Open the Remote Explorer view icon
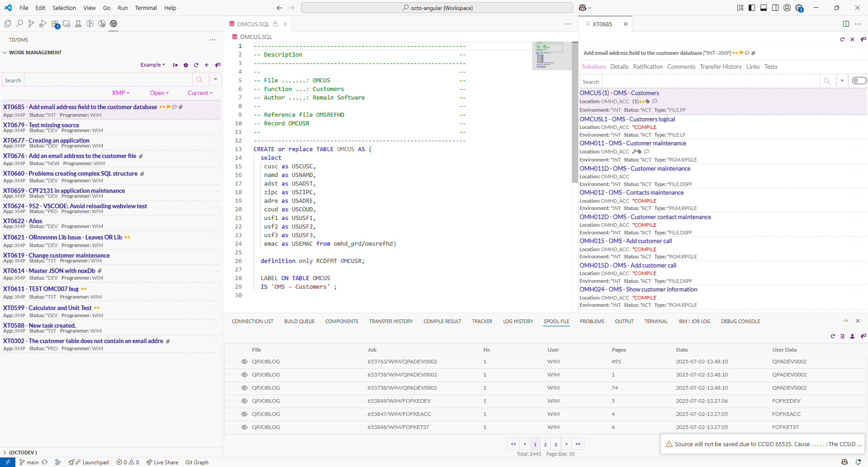Viewport: 868px width, 467px height. tap(66, 24)
